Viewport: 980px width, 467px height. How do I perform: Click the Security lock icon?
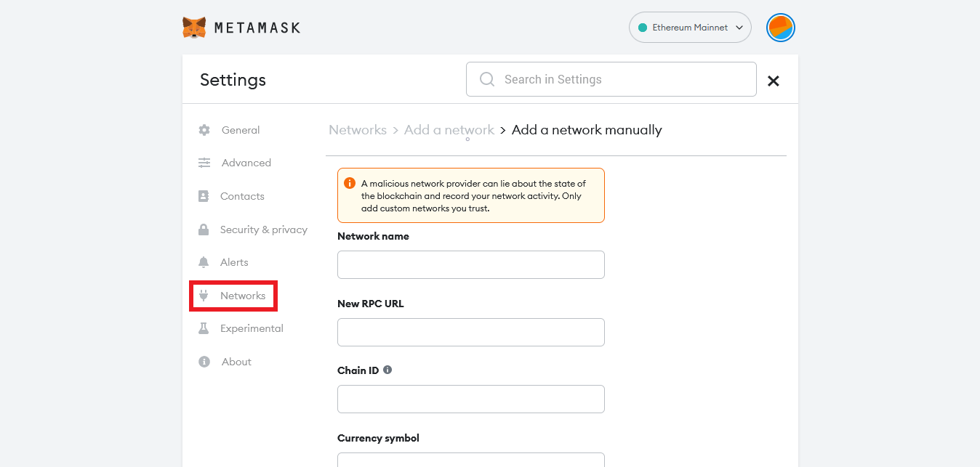click(204, 230)
